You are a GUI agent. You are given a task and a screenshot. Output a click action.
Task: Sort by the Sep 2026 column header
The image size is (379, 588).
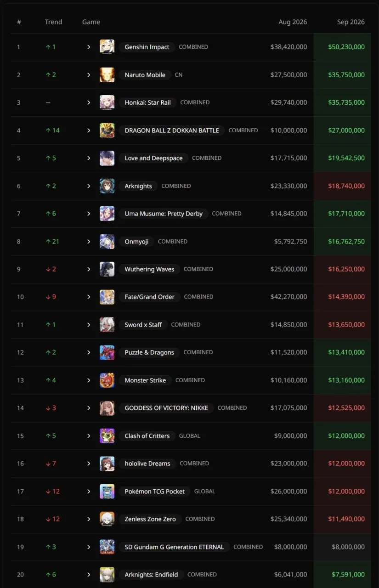pyautogui.click(x=351, y=22)
